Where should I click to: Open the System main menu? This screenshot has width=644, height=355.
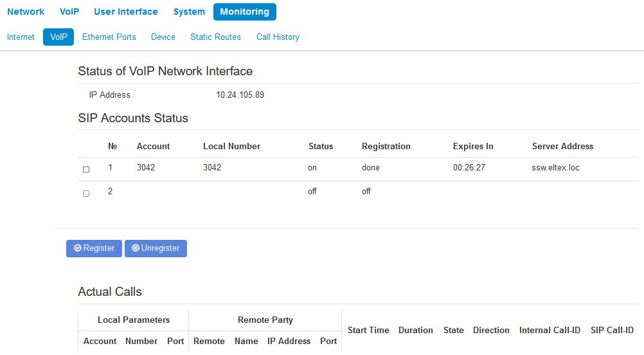[189, 12]
